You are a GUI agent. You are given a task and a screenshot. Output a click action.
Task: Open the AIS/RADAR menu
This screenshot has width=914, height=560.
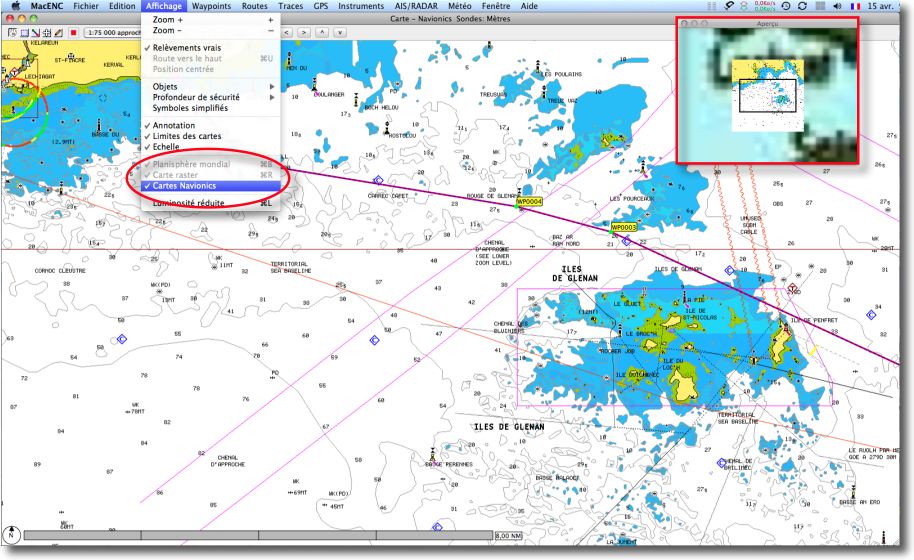pos(416,6)
